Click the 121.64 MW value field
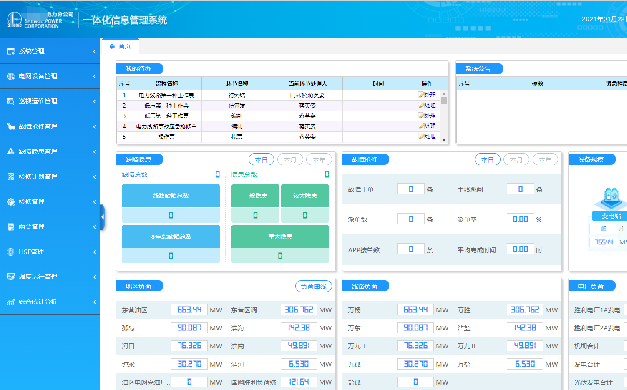The width and height of the screenshot is (627, 390). click(299, 382)
